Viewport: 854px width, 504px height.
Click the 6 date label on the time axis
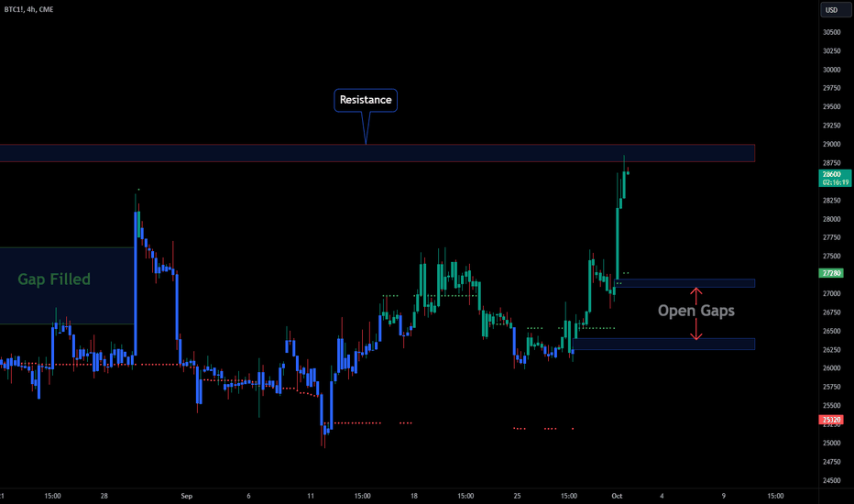(x=248, y=496)
